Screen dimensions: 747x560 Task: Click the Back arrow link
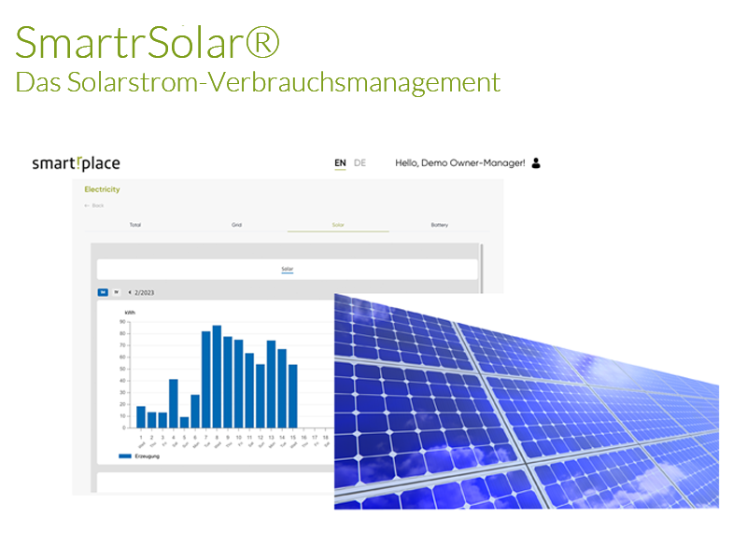94,205
